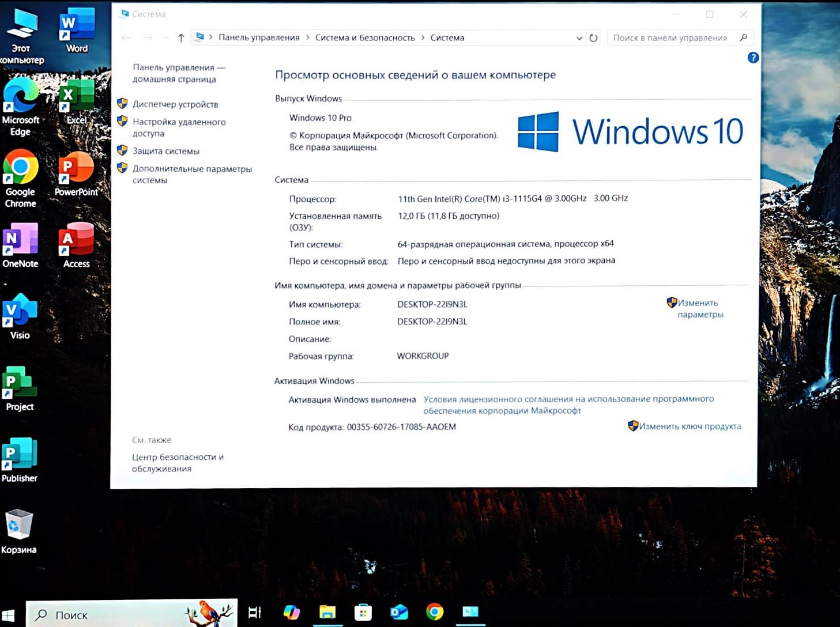Click the Панель управления breadcrumb
Screen dimensions: 840x627
(259, 37)
